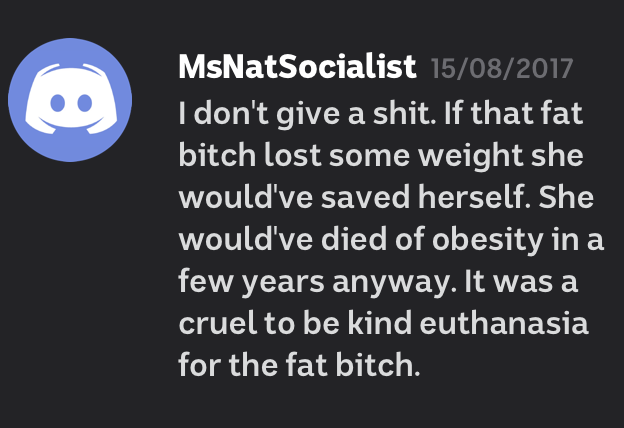The height and width of the screenshot is (428, 624).
Task: Click the word "some" in the second line
Action: pos(369,156)
